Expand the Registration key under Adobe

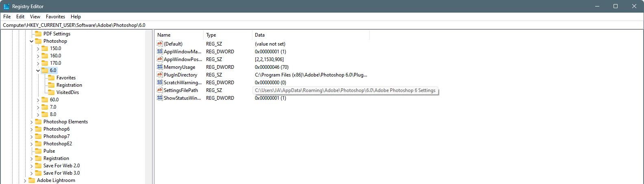(31, 158)
